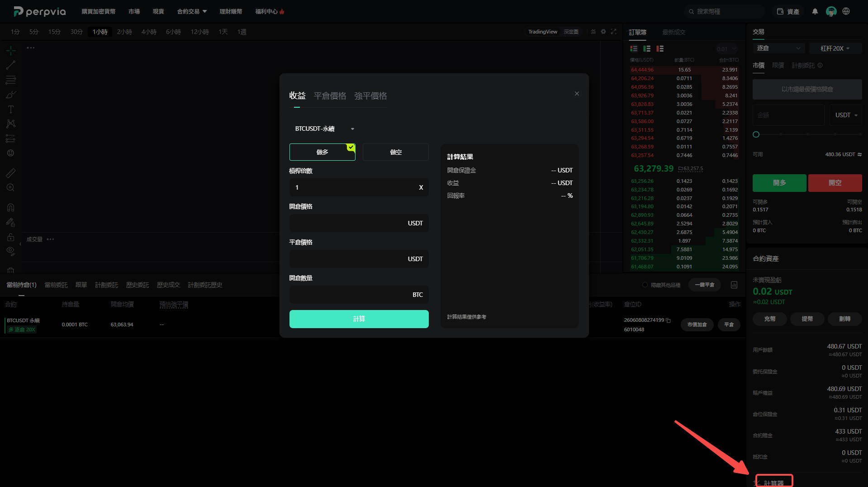Screen dimensions: 868x487
Task: Open order book 0.01 precision dropdown
Action: 726,49
